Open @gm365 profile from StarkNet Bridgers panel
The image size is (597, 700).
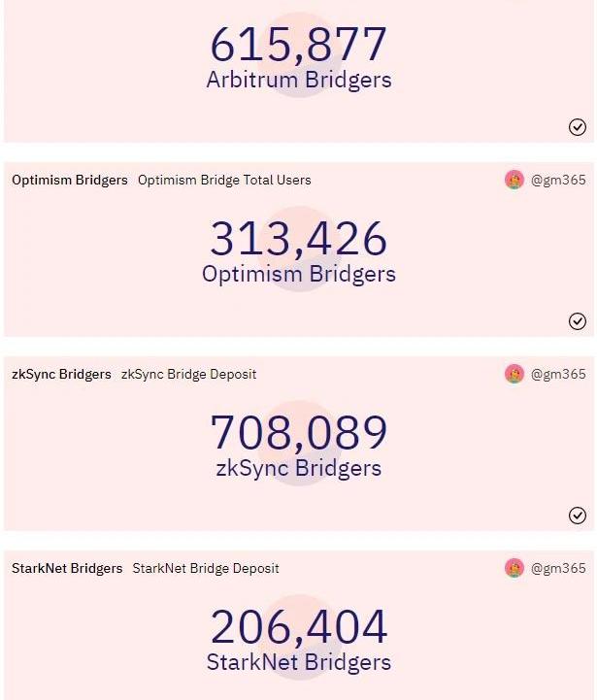point(558,568)
